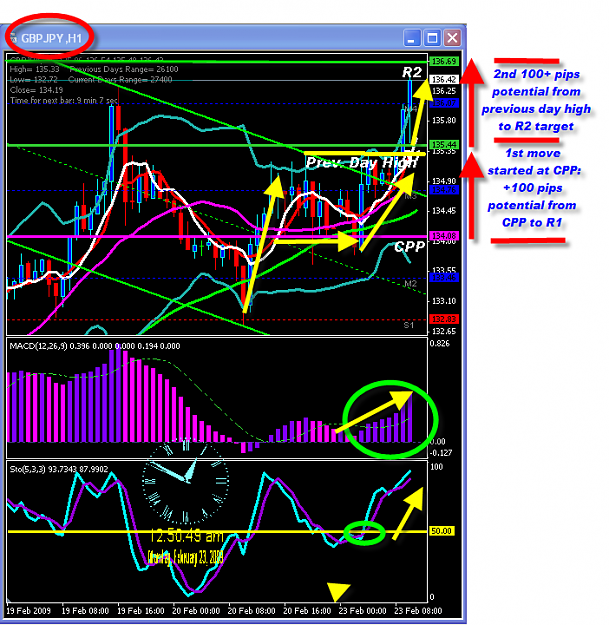This screenshot has height=625, width=609.
Task: Click the S1 pivot level label
Action: (x=409, y=325)
